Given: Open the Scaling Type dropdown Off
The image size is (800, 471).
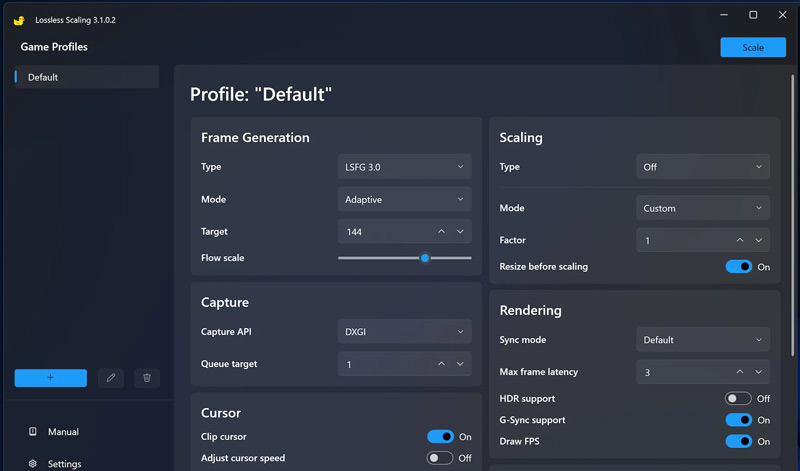Looking at the screenshot, I should point(703,167).
